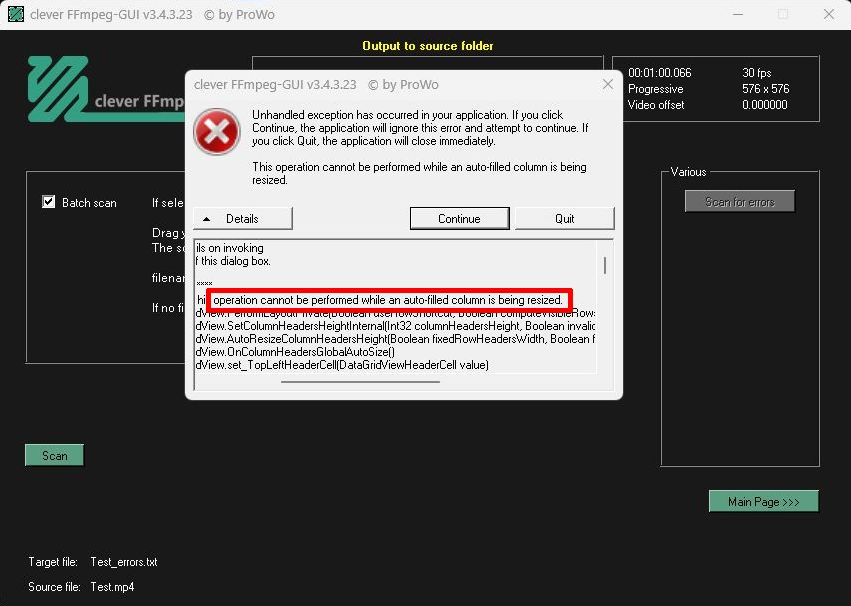The height and width of the screenshot is (606, 851).
Task: Minimize the clever FFmpeg-GUI main window
Action: pyautogui.click(x=738, y=15)
